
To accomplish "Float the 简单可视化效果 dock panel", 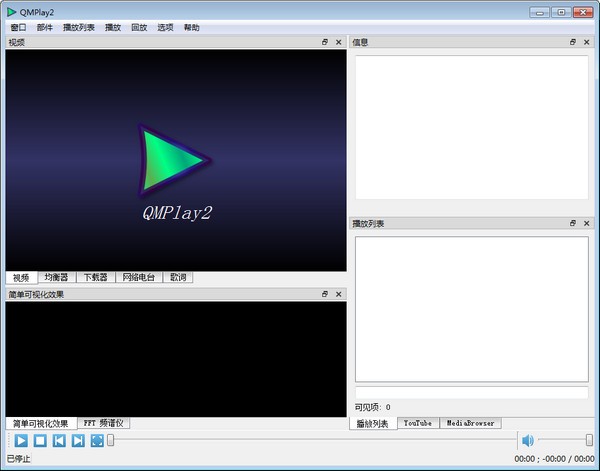I will (x=325, y=294).
